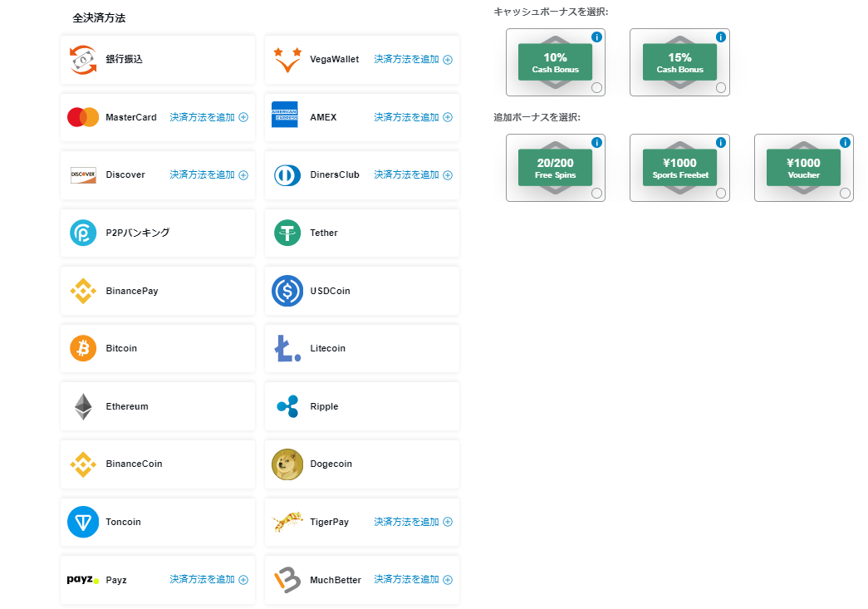Click the MuchBetter logo icon
The width and height of the screenshot is (868, 609).
[x=287, y=580]
